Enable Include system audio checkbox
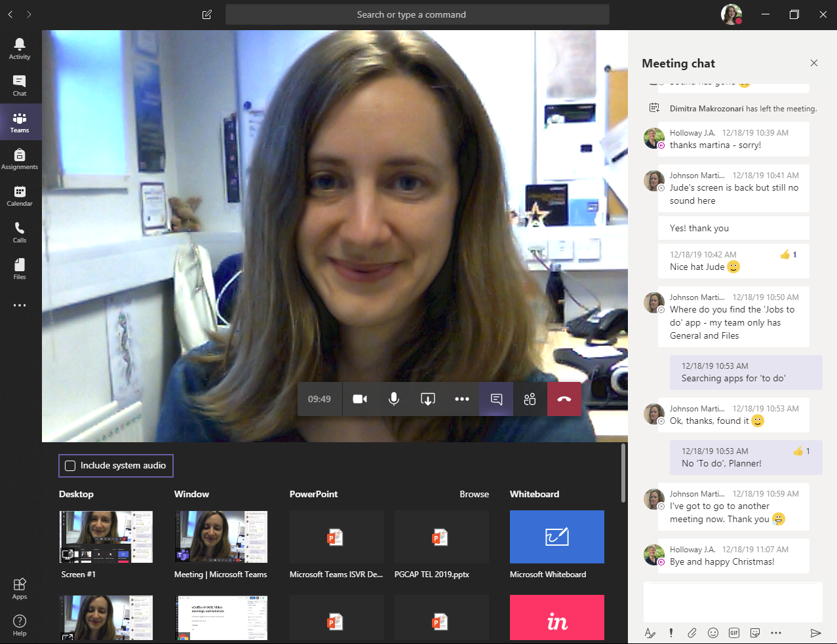This screenshot has width=837, height=644. [x=71, y=466]
